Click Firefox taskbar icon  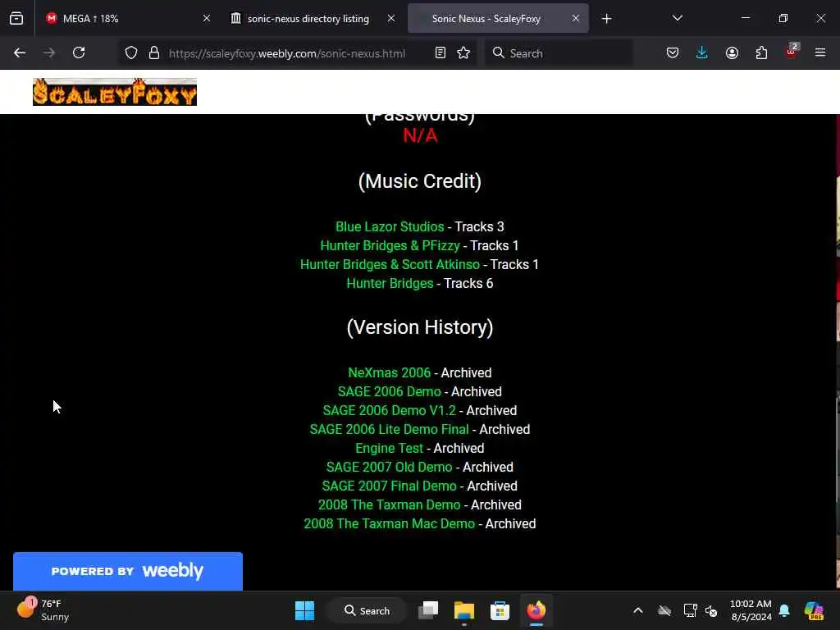coord(536,610)
